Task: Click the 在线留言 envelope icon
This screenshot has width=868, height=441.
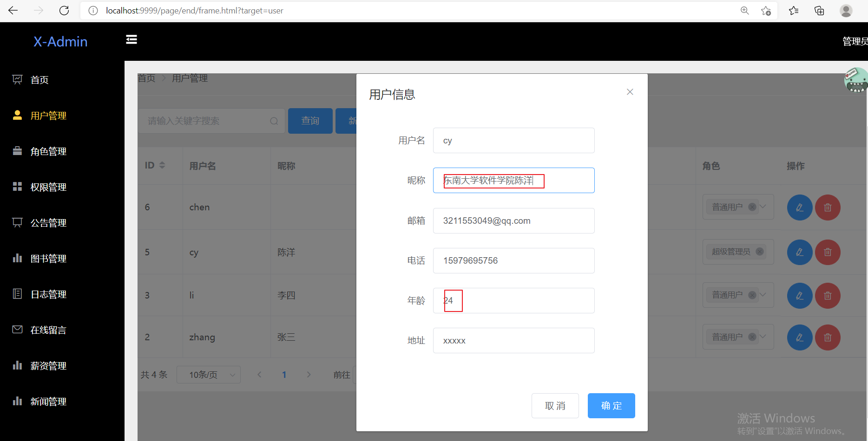Action: point(17,330)
